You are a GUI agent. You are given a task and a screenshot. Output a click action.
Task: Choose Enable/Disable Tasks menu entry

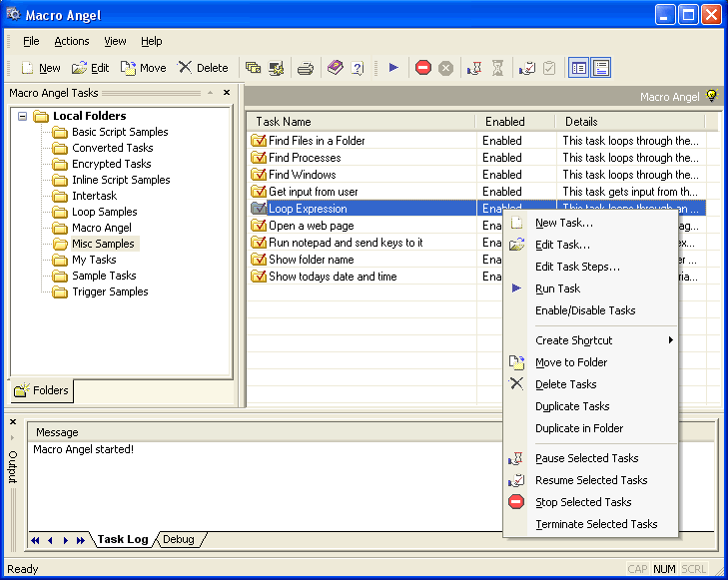pyautogui.click(x=590, y=310)
